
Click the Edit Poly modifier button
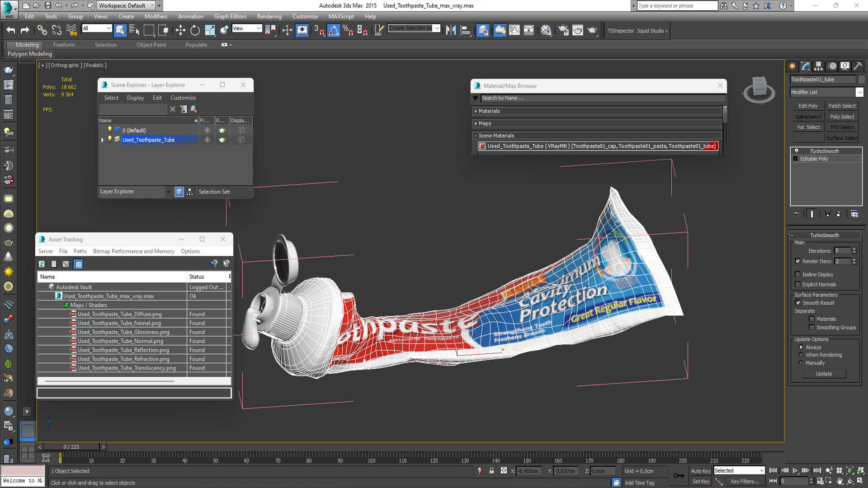(808, 106)
